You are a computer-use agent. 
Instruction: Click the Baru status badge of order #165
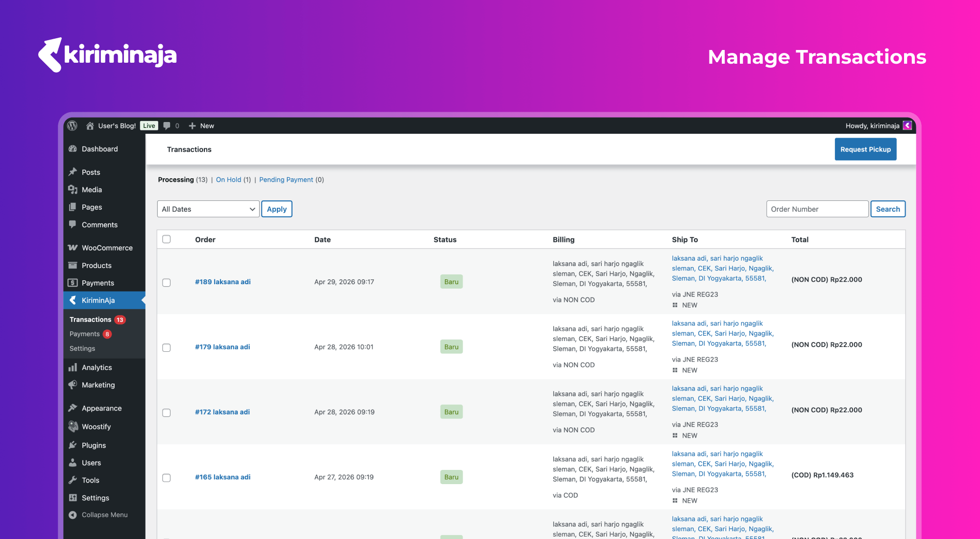tap(451, 477)
